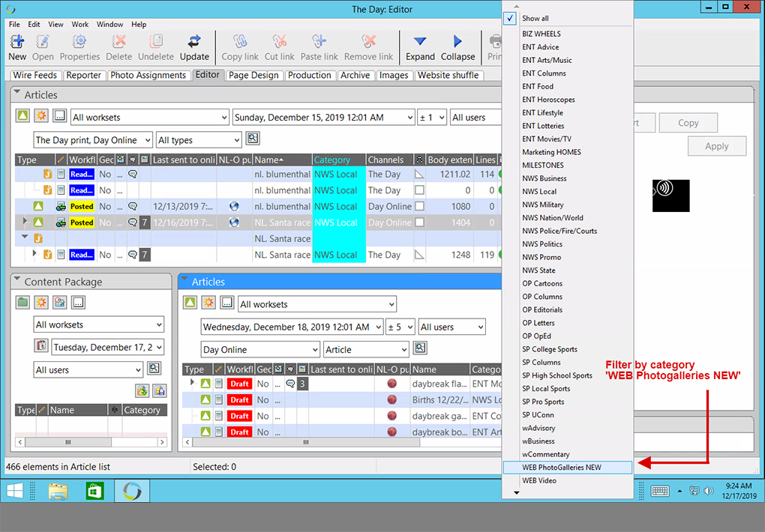Click the Cut link icon

280,42
